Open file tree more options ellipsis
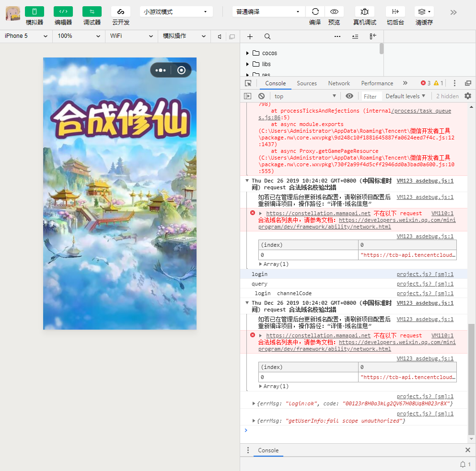 pos(337,37)
